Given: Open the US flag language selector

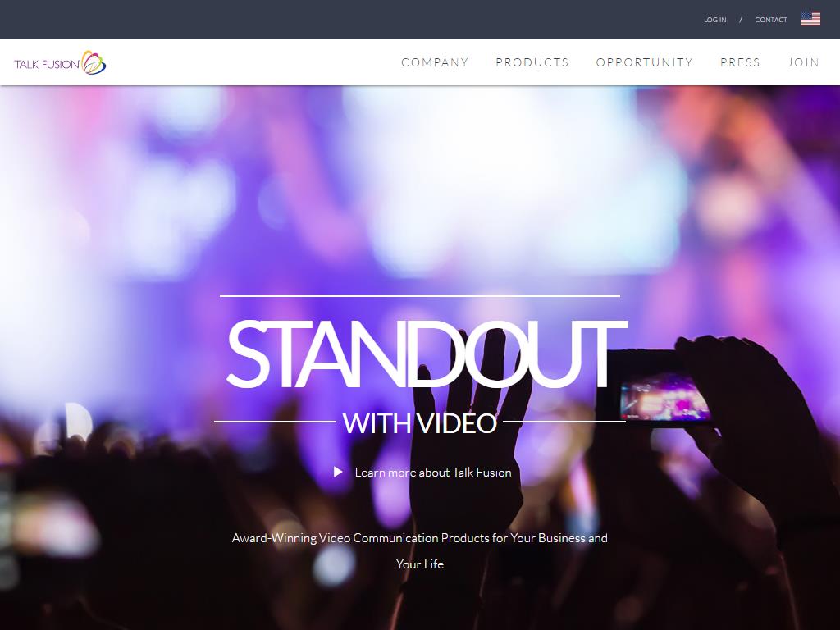Looking at the screenshot, I should [810, 20].
